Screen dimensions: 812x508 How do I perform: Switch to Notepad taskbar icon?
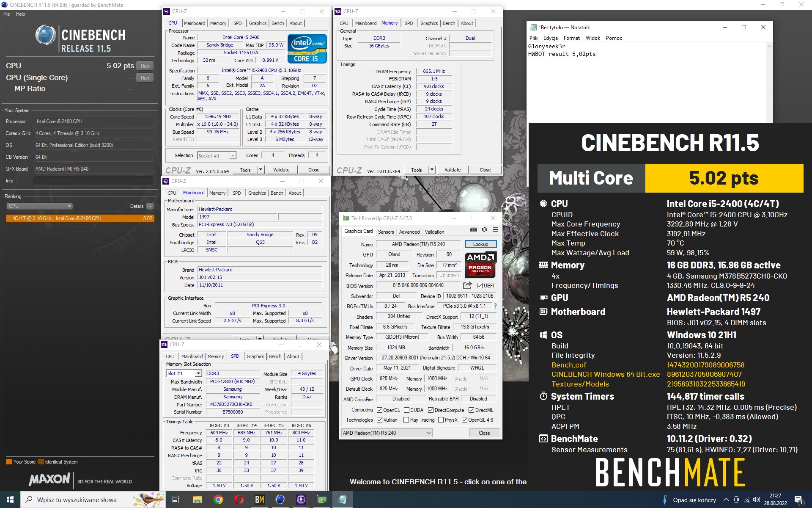343,500
